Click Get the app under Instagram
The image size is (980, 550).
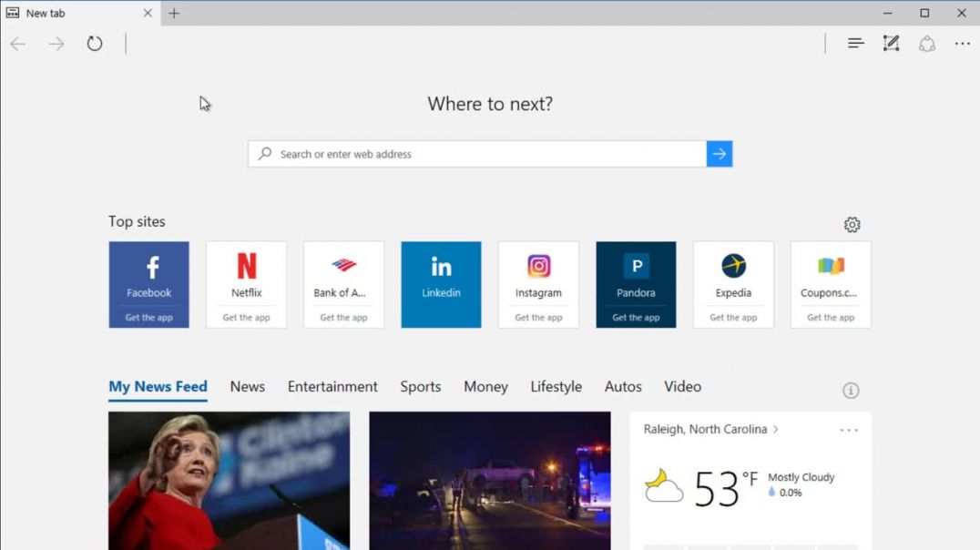point(539,318)
